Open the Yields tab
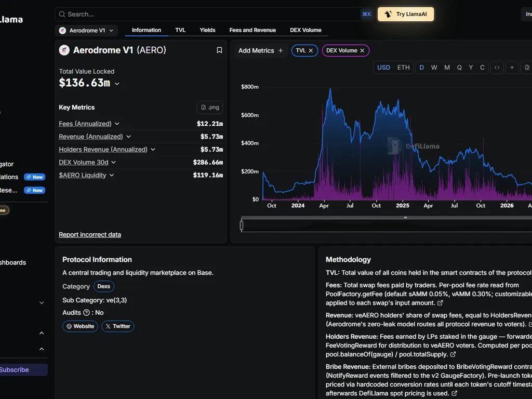Screen dimensions: 532x399 [207, 30]
